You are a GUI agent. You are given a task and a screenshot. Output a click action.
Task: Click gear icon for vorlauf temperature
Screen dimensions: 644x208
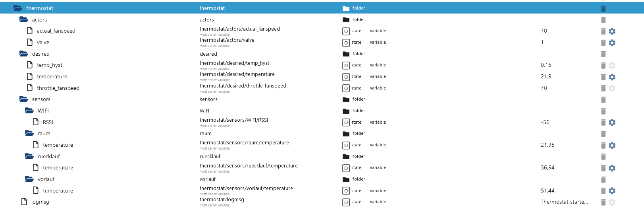click(612, 191)
